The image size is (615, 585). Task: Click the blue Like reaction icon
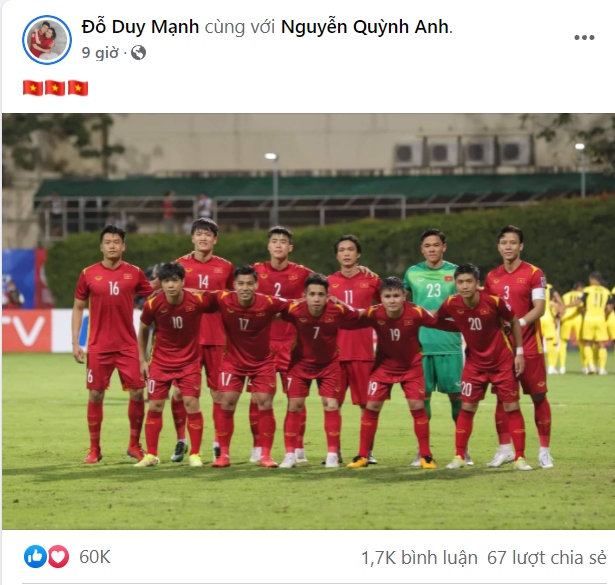tap(35, 556)
